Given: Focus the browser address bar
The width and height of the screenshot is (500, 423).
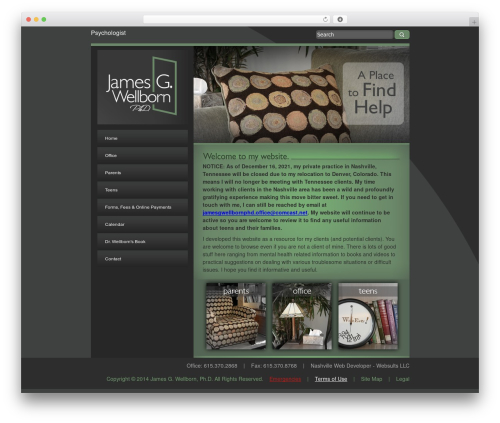Looking at the screenshot, I should tap(237, 19).
